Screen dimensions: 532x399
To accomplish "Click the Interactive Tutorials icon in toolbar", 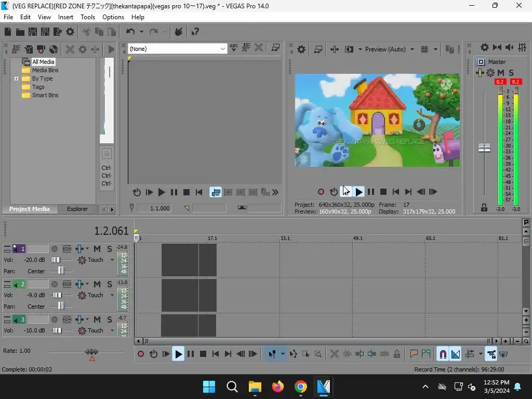I will tap(179, 32).
